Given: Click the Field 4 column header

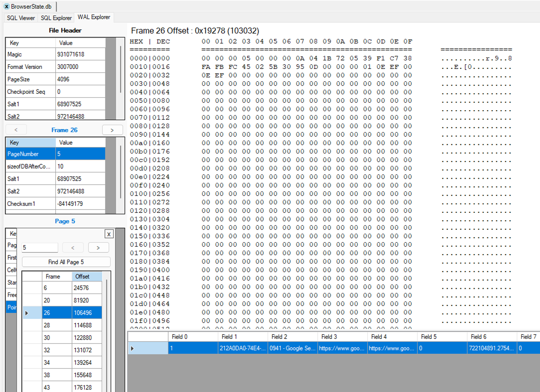Looking at the screenshot, I should tap(392, 337).
